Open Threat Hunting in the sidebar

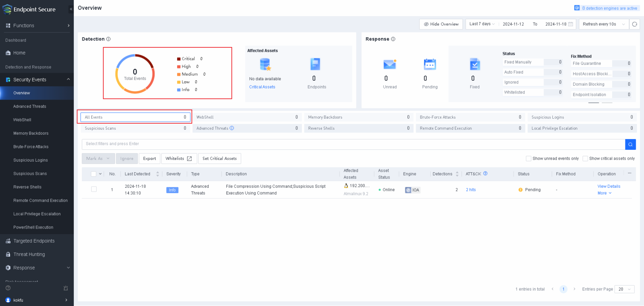coord(29,254)
